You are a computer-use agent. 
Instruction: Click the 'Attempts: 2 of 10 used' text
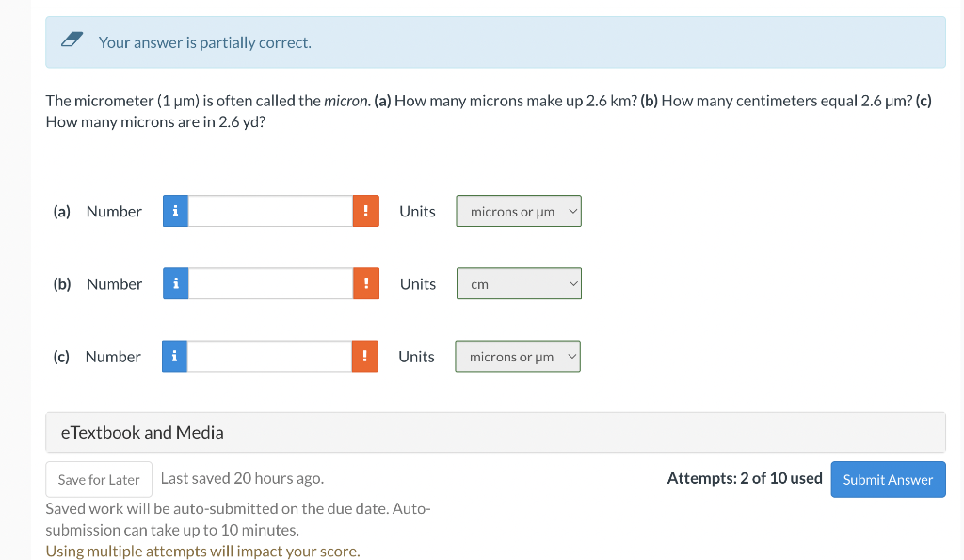pyautogui.click(x=745, y=478)
